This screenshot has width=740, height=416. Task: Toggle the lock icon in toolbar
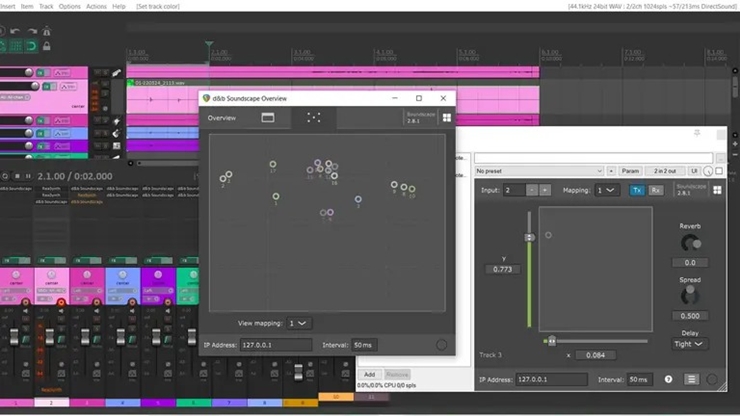click(x=47, y=46)
